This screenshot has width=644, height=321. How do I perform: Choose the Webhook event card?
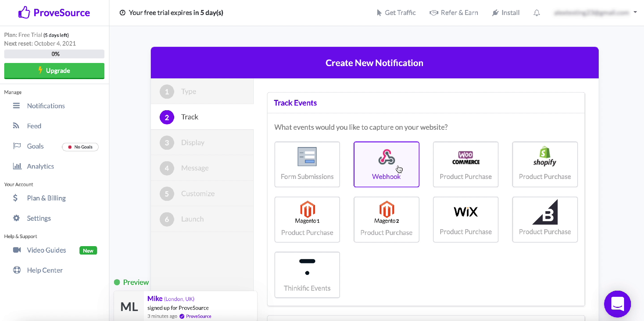point(386,164)
